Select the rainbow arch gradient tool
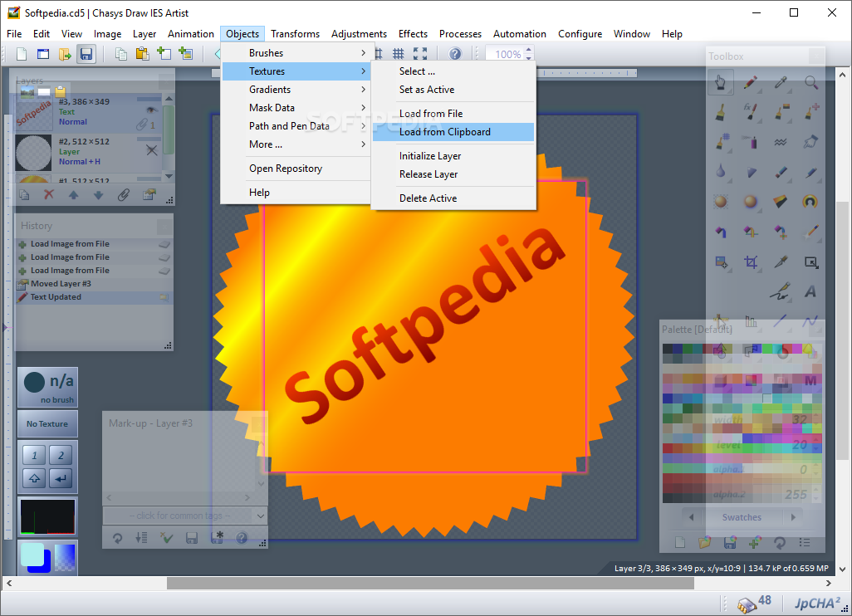Viewport: 852px width, 616px height. [810, 202]
